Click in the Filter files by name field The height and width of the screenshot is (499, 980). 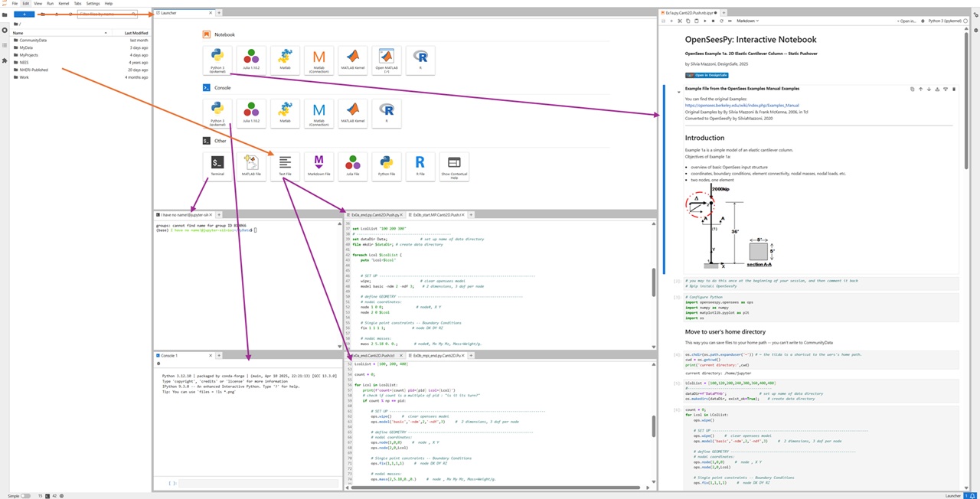(107, 14)
